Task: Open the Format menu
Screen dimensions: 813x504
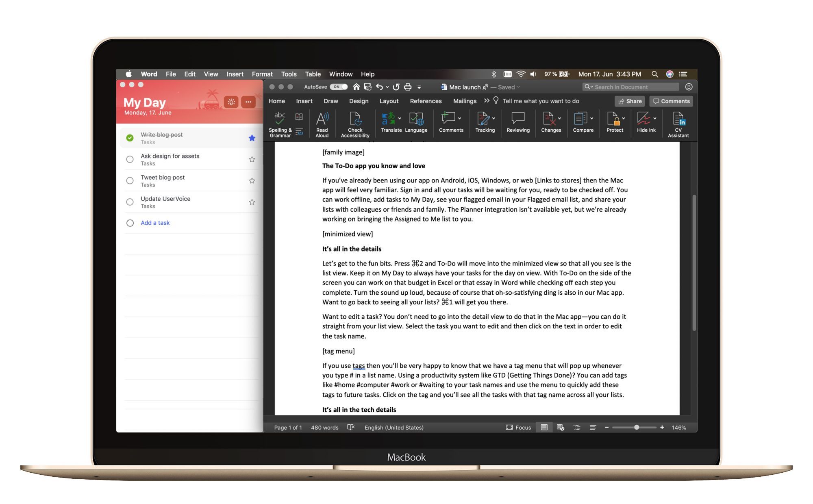Action: pyautogui.click(x=262, y=74)
